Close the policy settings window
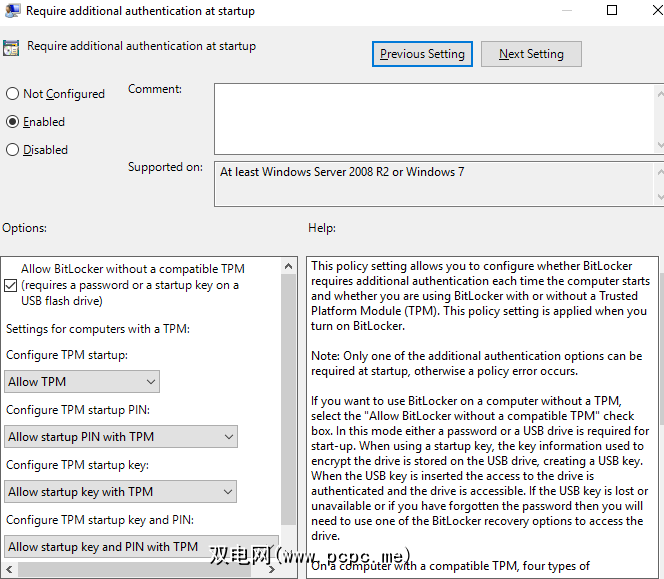 click(x=657, y=10)
